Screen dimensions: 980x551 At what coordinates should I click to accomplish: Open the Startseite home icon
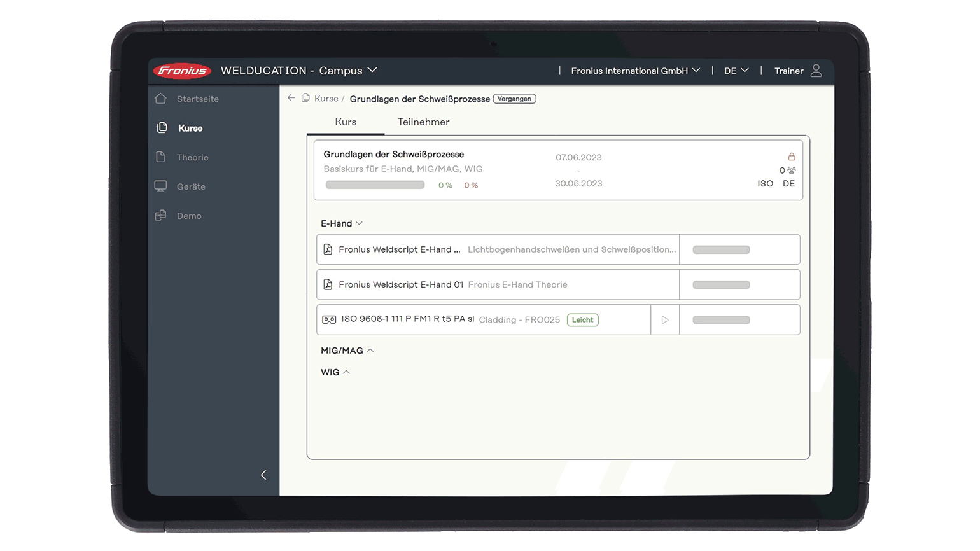coord(160,99)
